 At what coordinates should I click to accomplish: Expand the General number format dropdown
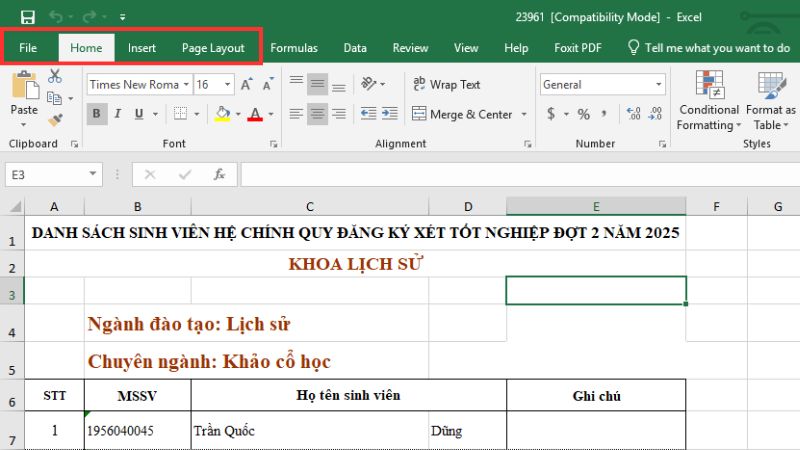pos(658,85)
